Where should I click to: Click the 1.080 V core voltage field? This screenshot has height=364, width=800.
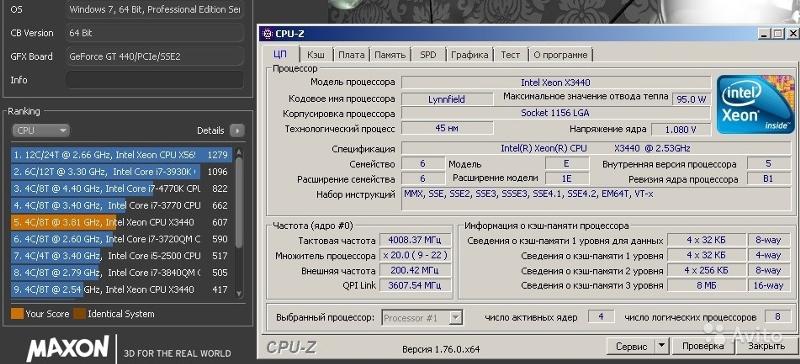click(681, 129)
